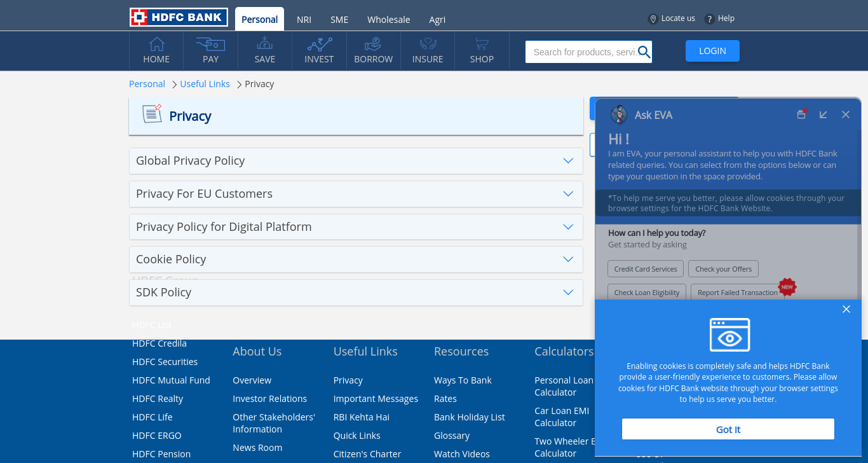The width and height of the screenshot is (868, 463).
Task: Open Quick Links footer link
Action: 357,436
